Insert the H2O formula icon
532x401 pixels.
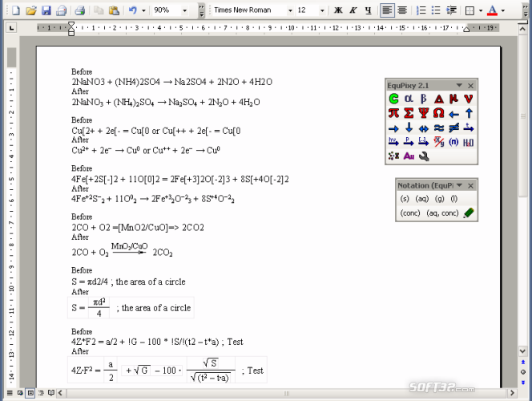point(470,142)
